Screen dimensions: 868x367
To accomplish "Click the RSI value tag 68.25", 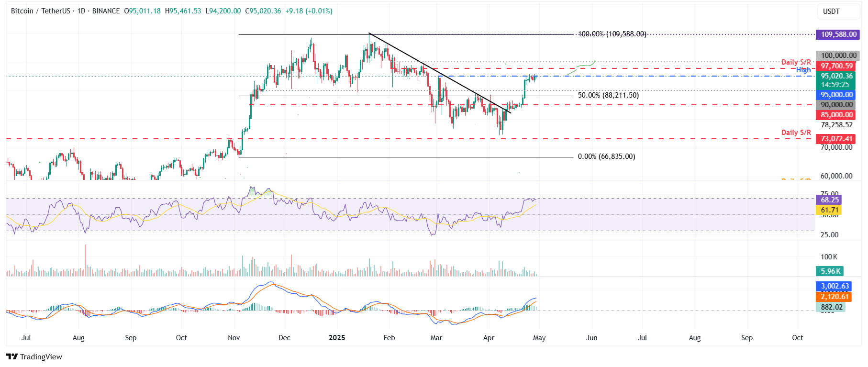I will [829, 200].
